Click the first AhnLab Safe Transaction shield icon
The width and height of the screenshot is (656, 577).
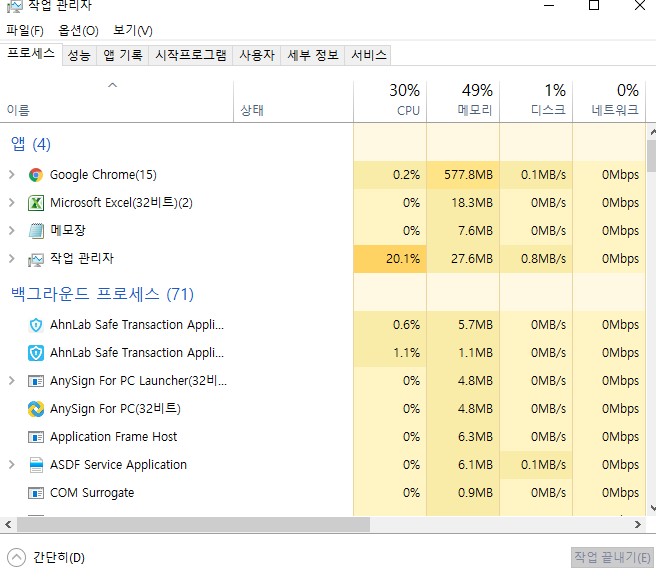(36, 325)
